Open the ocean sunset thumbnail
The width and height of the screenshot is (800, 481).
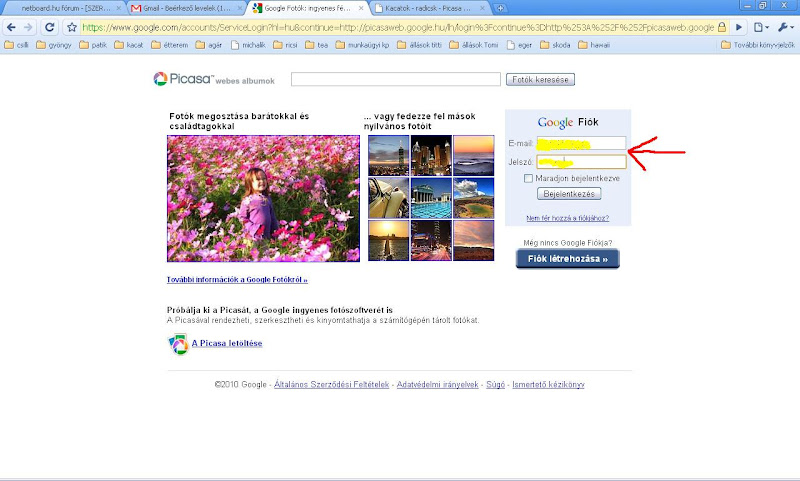pos(473,156)
